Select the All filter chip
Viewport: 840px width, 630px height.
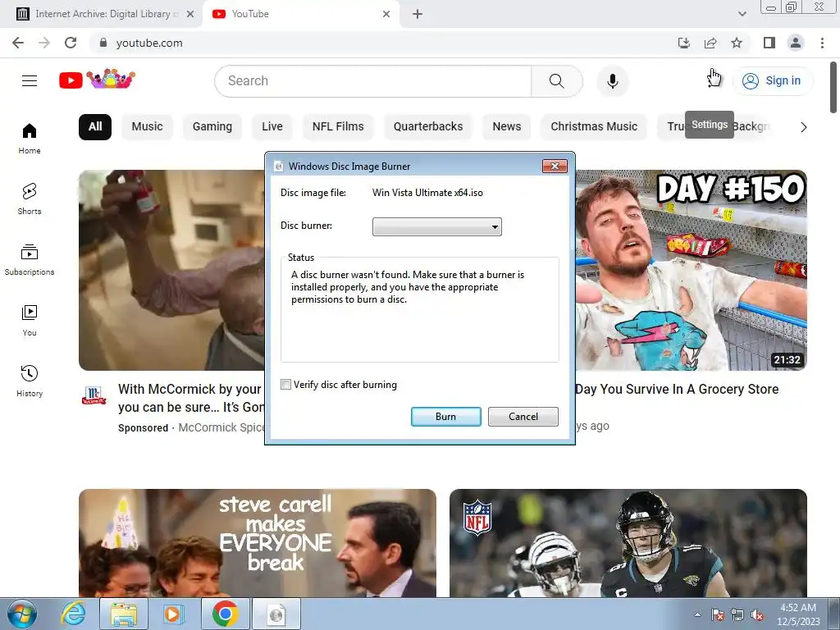95,127
